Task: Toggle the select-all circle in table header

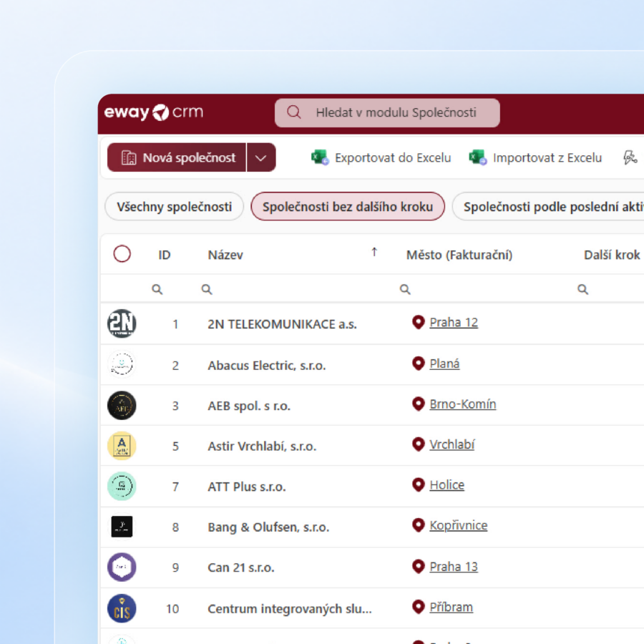Action: (x=122, y=254)
